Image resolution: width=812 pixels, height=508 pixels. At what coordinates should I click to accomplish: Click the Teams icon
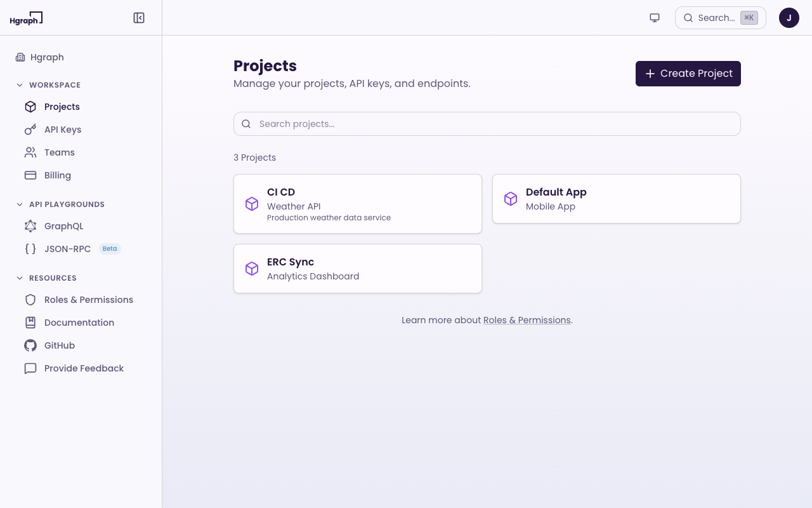pyautogui.click(x=30, y=152)
